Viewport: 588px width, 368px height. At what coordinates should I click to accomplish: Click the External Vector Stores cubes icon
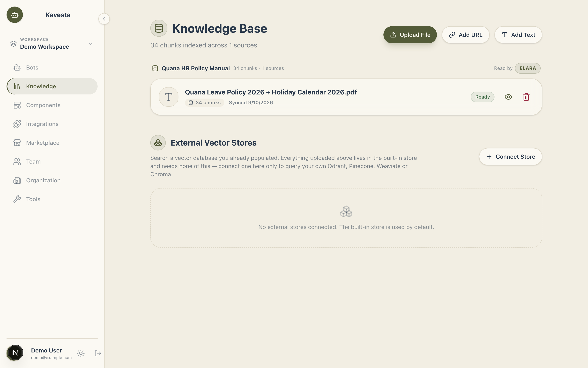(x=158, y=143)
